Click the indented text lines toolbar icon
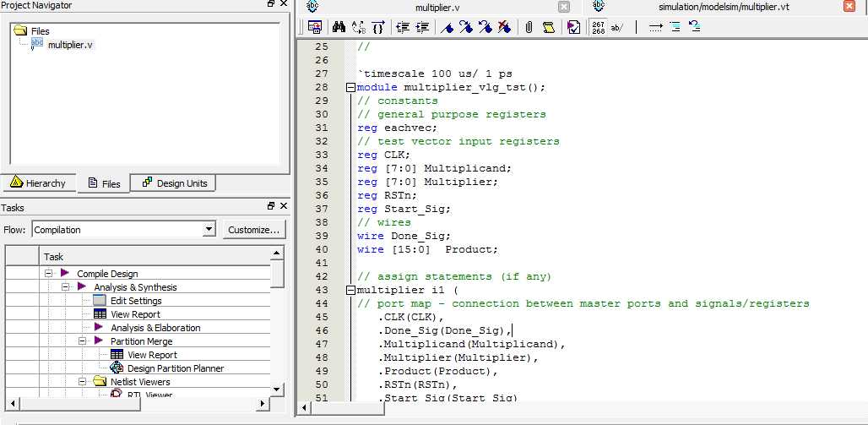The width and height of the screenshot is (868, 425). click(675, 26)
